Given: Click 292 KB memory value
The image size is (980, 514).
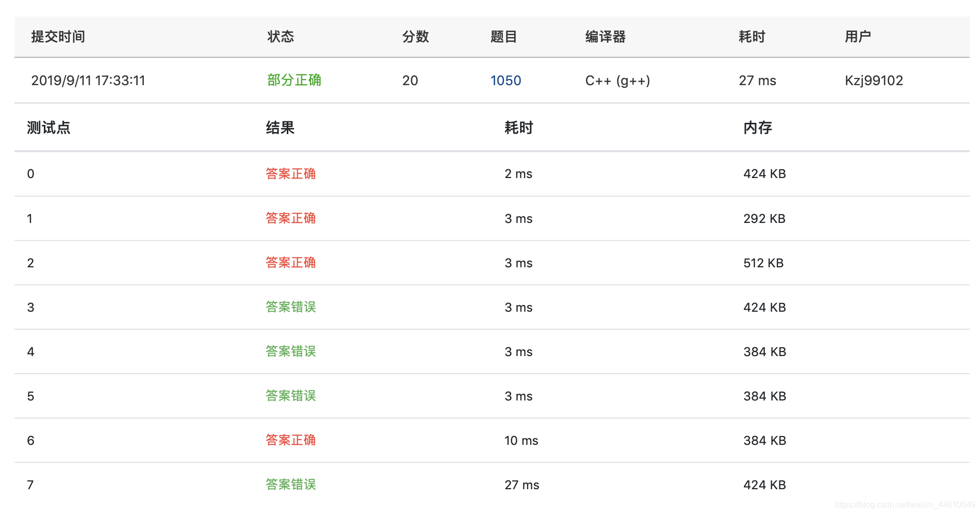Looking at the screenshot, I should click(x=764, y=219).
